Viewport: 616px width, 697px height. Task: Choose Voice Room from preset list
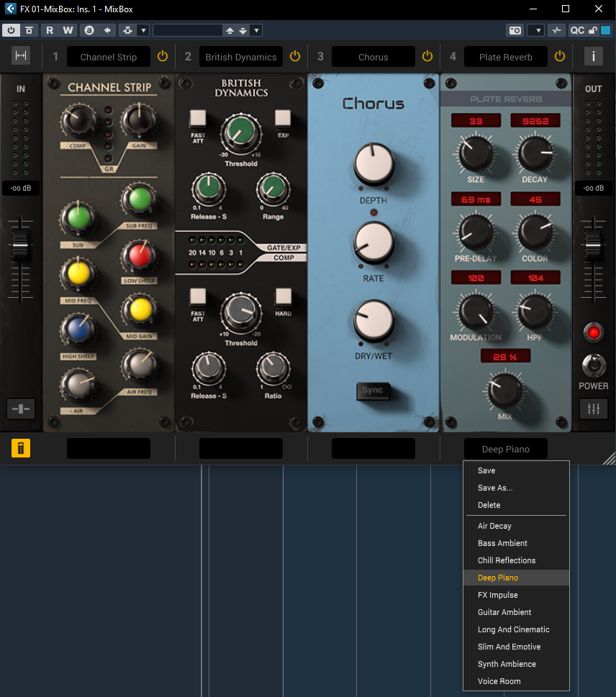[x=499, y=681]
